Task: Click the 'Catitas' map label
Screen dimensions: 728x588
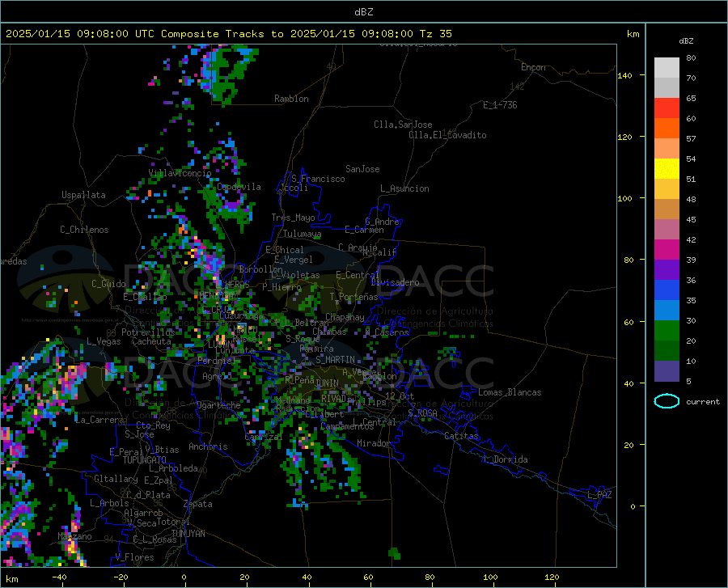Action: (461, 436)
